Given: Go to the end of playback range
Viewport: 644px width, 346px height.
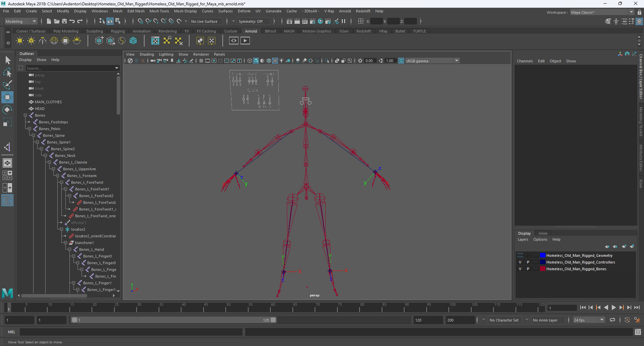Looking at the screenshot, I should point(637,307).
